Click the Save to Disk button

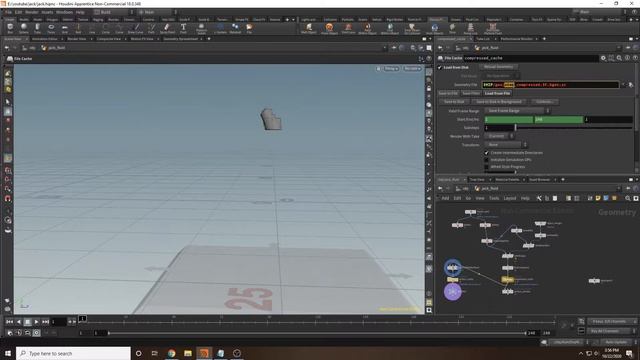454,102
